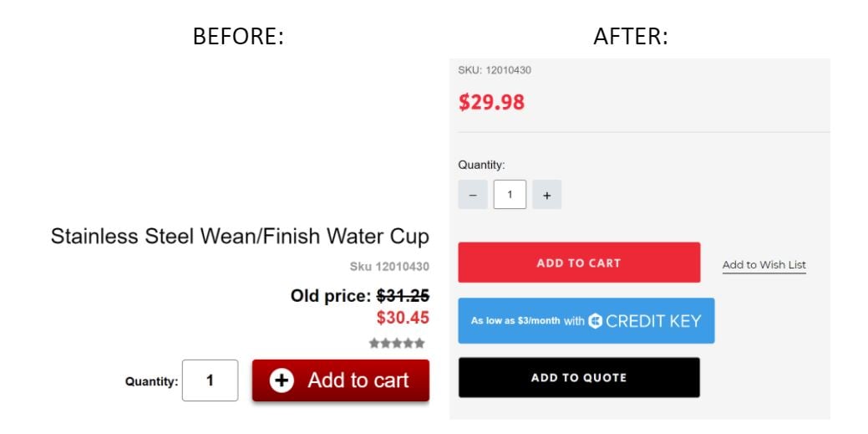Click the red uppercase ADD TO CART button
Image resolution: width=868 pixels, height=434 pixels.
click(x=579, y=263)
